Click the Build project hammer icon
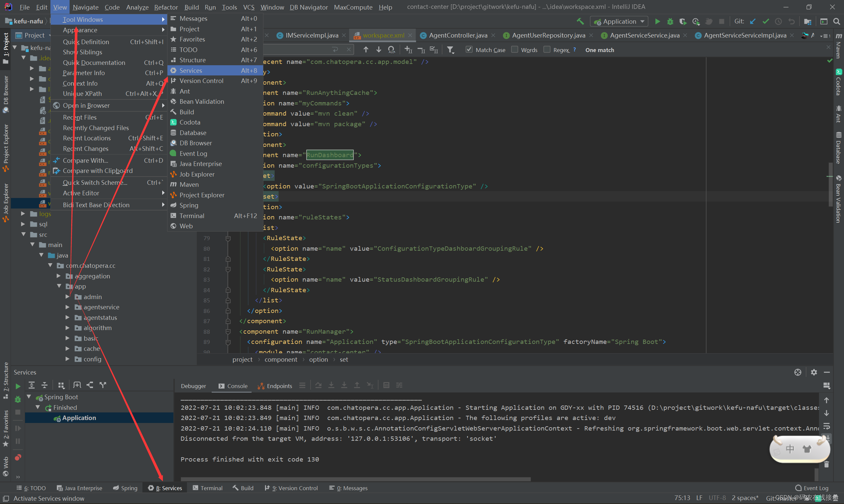The height and width of the screenshot is (504, 844). pos(581,21)
